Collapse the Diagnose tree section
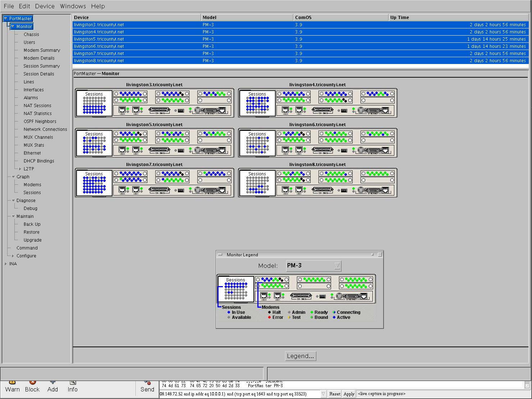 tap(13, 201)
